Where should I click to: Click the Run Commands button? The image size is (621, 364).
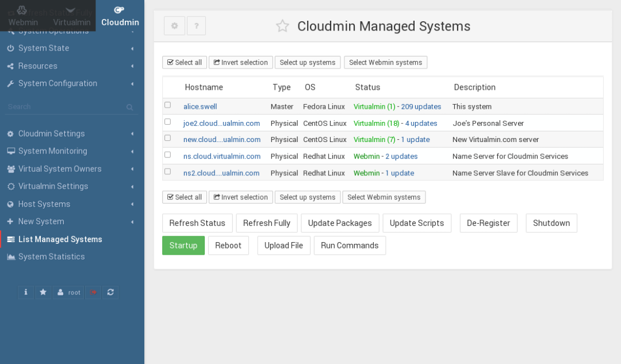pyautogui.click(x=350, y=246)
